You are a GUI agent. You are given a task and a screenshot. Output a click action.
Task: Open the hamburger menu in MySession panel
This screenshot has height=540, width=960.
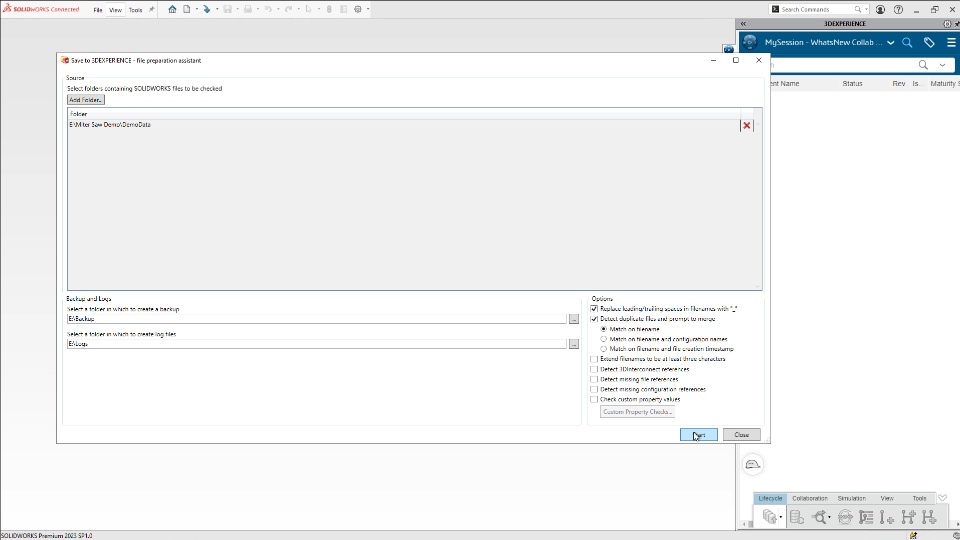(x=951, y=42)
